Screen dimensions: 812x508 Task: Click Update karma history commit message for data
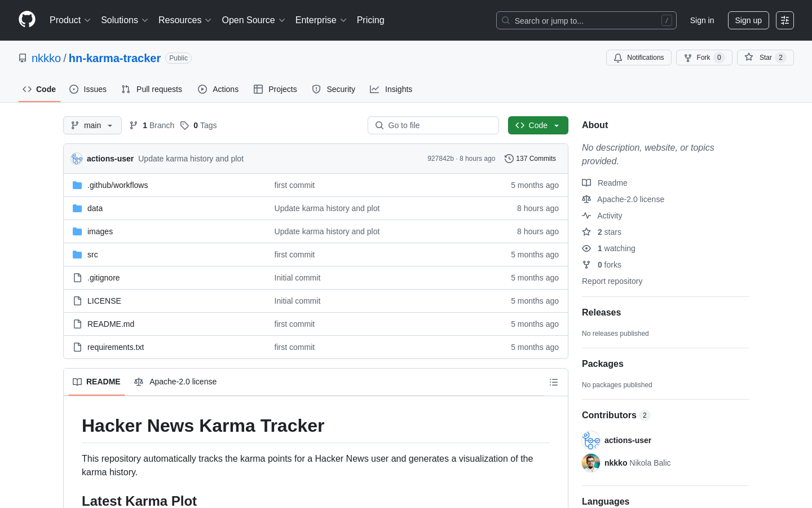point(327,208)
